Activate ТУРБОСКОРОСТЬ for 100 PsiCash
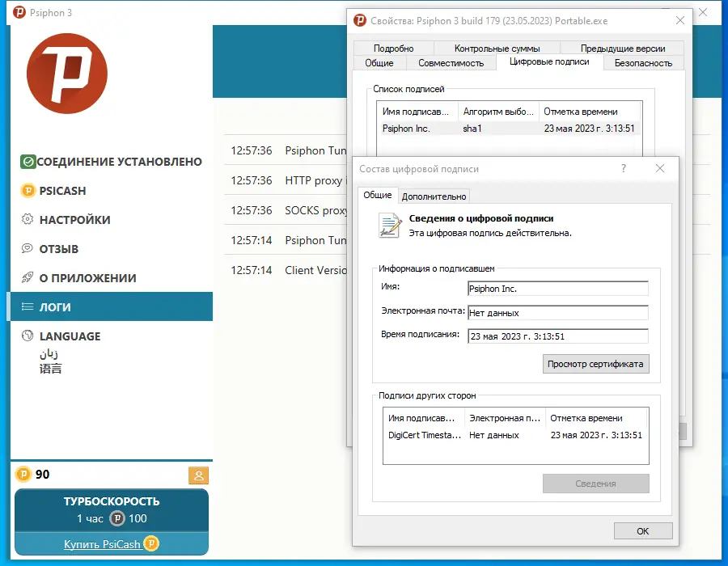 point(111,508)
